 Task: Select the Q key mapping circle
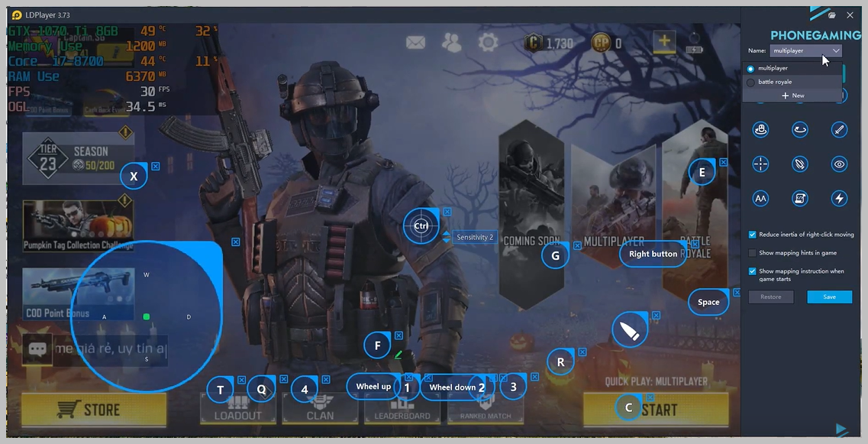[261, 390]
